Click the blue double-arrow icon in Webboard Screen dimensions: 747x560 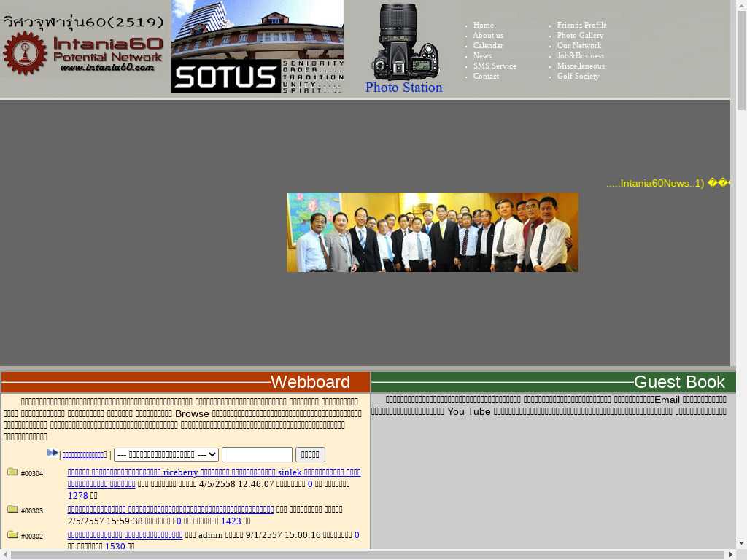pos(53,453)
